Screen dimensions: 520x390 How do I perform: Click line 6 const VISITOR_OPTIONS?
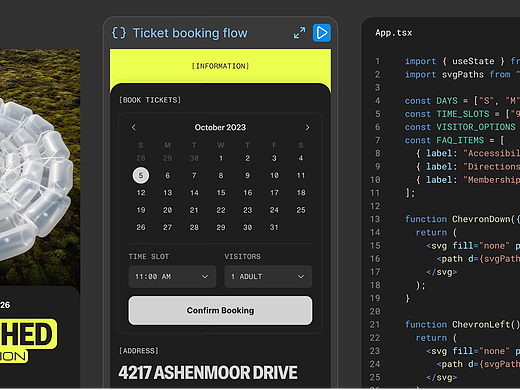[x=460, y=127]
